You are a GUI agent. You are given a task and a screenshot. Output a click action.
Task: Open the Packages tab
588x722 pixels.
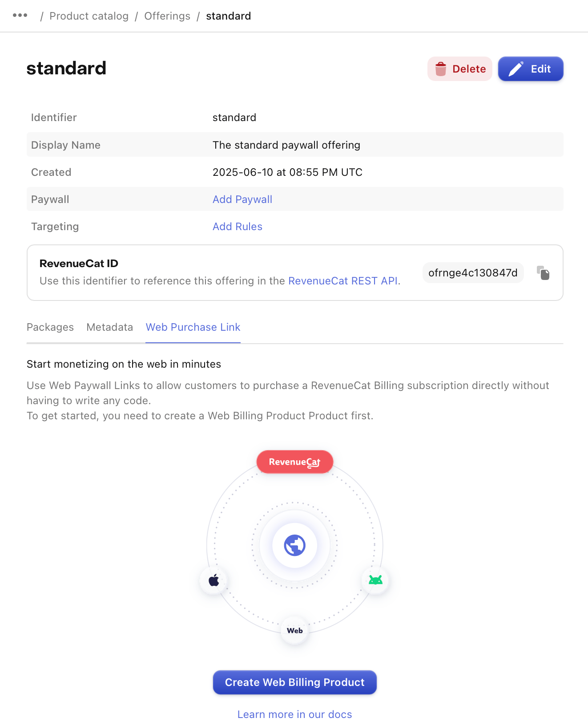coord(50,327)
